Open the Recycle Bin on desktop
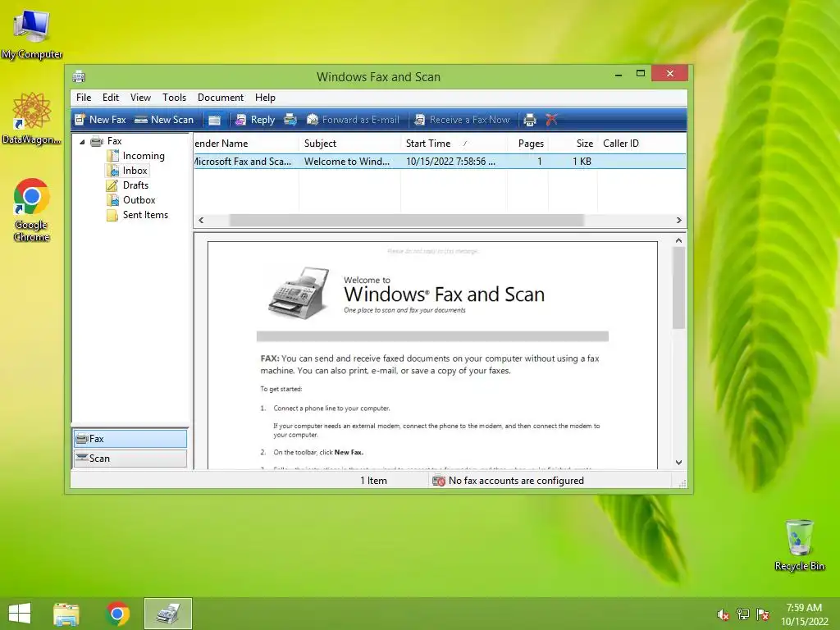 tap(799, 545)
